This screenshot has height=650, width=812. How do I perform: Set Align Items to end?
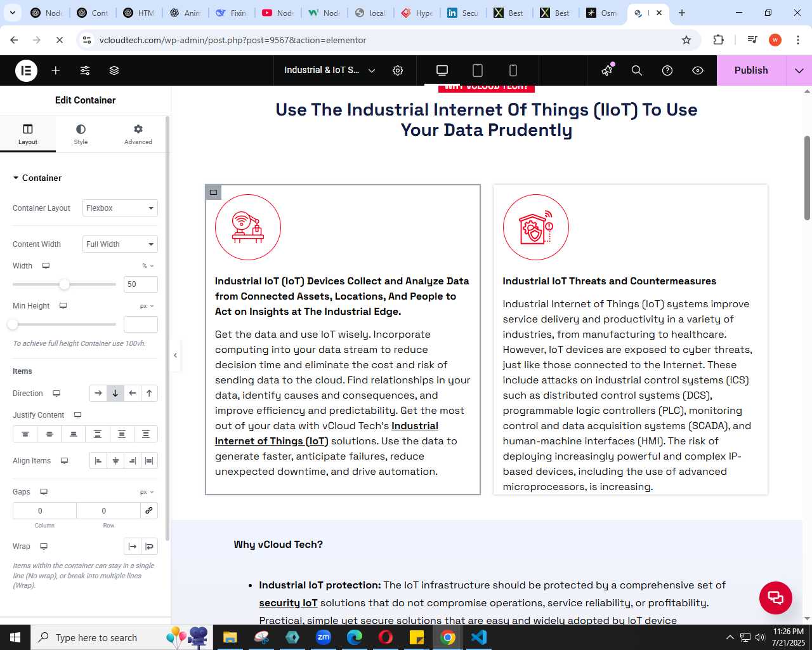[x=133, y=461]
